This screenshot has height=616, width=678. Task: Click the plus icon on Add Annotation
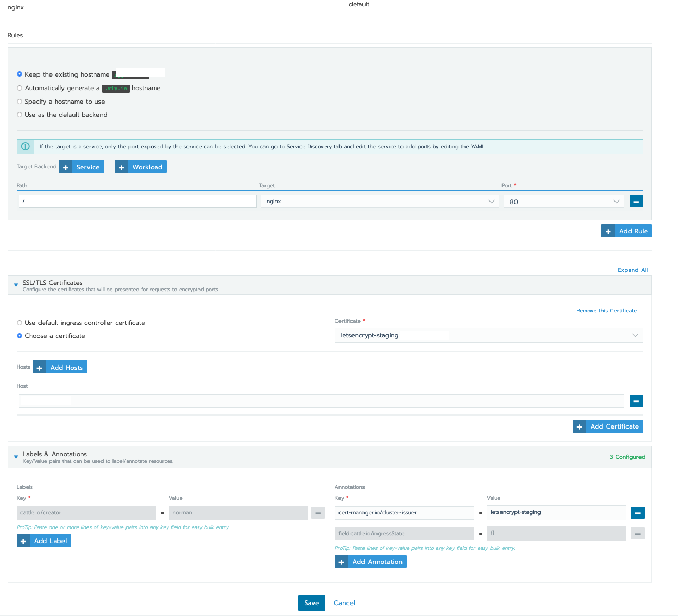click(x=341, y=562)
